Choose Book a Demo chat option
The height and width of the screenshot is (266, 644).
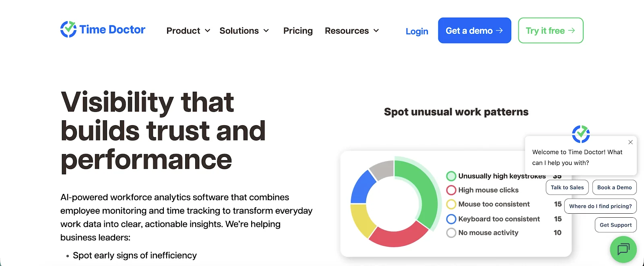(614, 188)
